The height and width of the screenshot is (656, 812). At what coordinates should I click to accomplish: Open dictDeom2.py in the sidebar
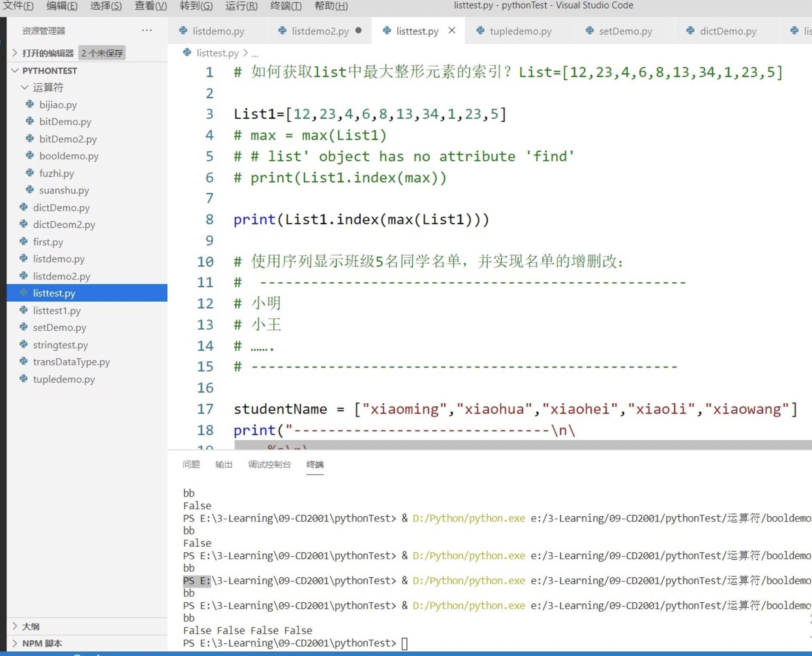(64, 224)
